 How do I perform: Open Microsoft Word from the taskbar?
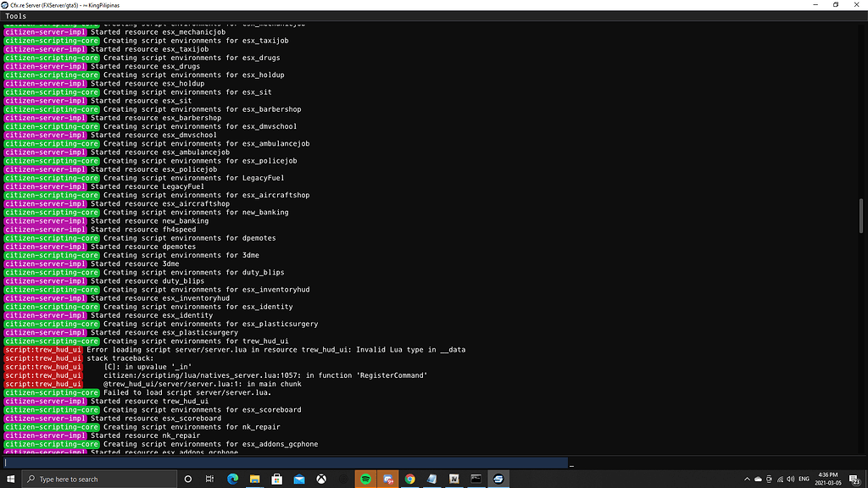[x=454, y=478]
